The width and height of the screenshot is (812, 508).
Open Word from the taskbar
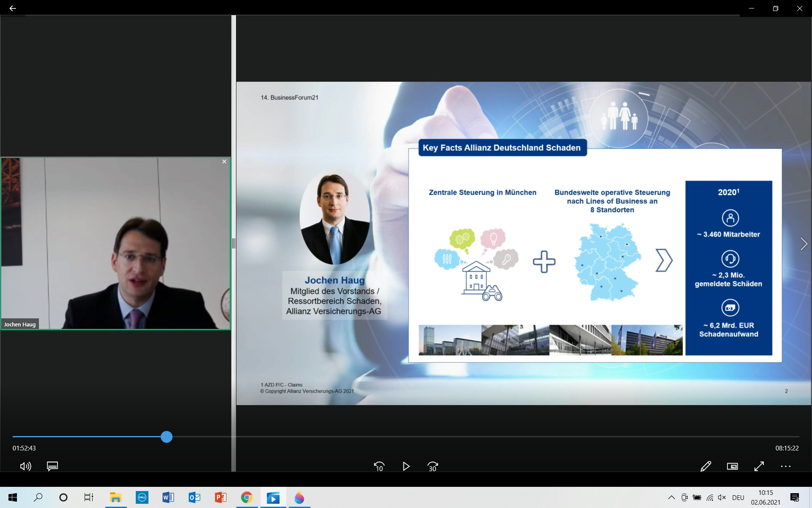[168, 497]
